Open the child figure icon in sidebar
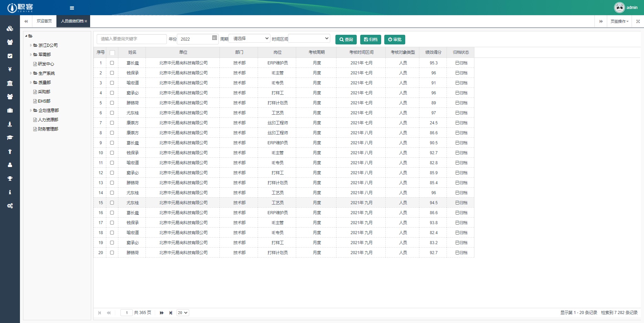 (10, 152)
